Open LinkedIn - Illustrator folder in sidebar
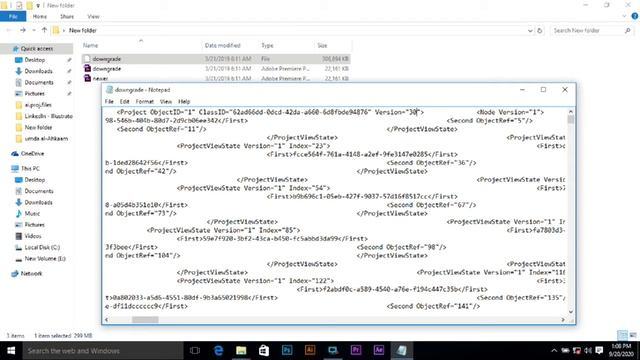Image resolution: width=640 pixels, height=360 pixels. [48, 116]
